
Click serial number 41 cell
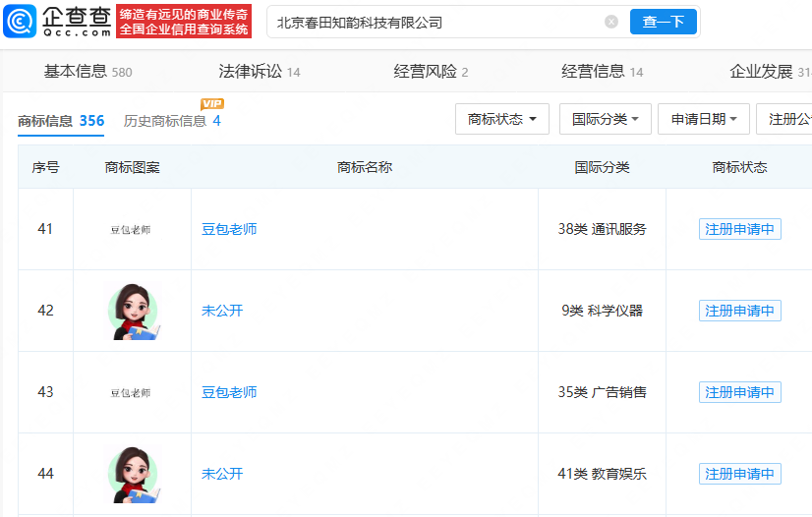[45, 229]
